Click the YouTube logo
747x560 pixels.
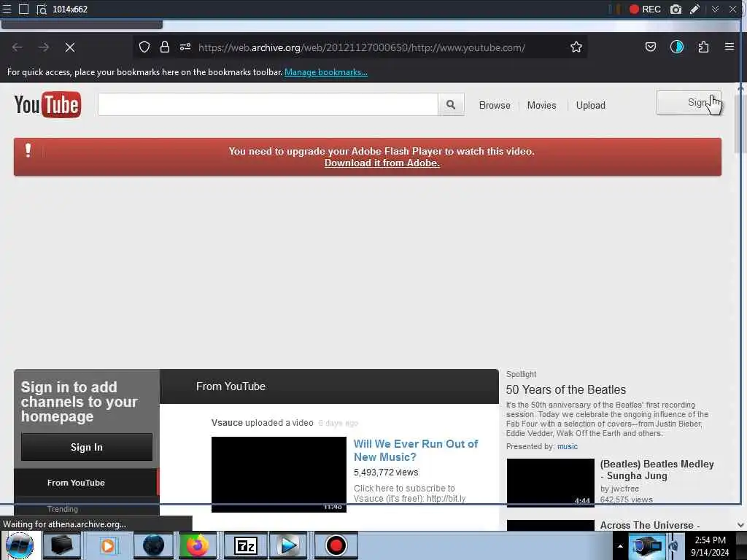[47, 104]
